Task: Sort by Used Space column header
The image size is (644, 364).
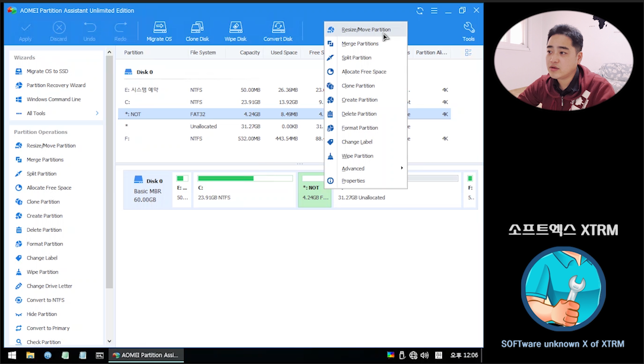Action: tap(284, 53)
